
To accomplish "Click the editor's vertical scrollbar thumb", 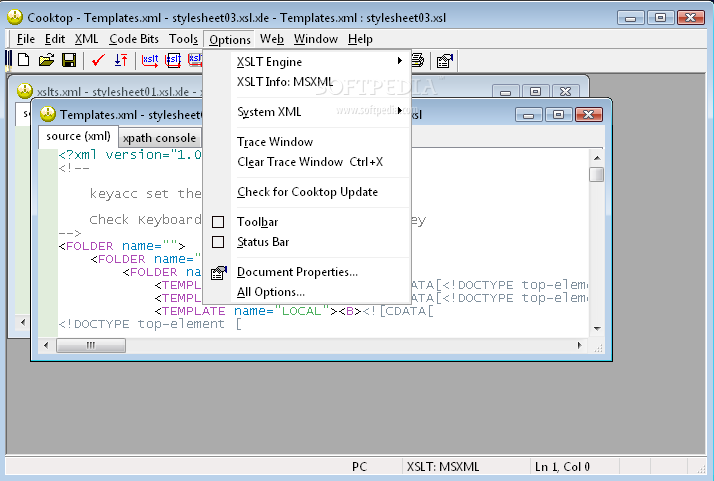I will point(597,174).
